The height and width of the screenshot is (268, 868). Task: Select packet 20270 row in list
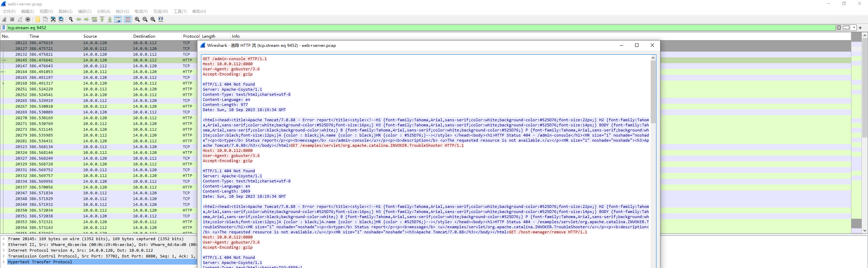coord(99,118)
